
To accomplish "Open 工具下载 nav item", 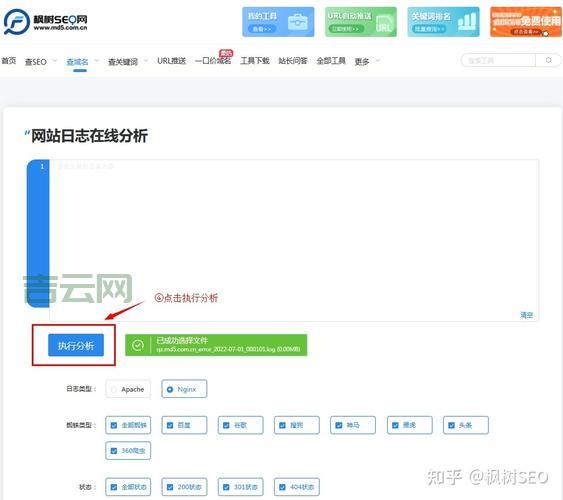I will 255,61.
